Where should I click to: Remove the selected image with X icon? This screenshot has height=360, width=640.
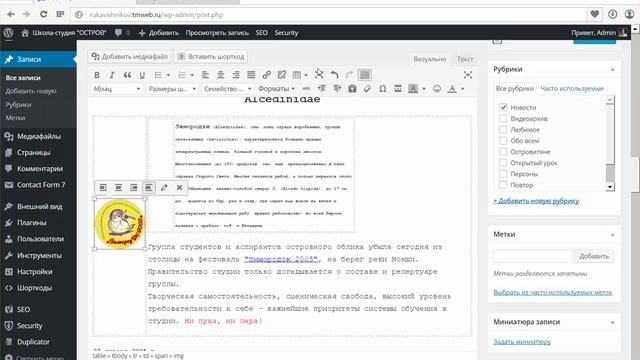[179, 187]
